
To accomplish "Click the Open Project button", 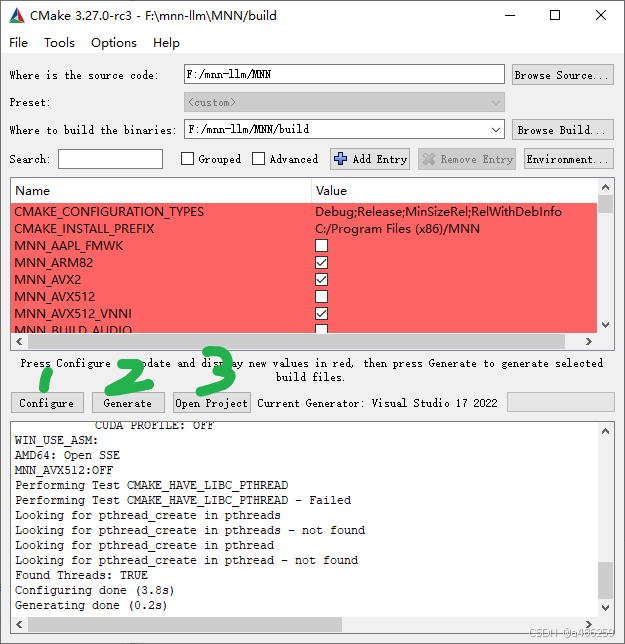I will tap(212, 403).
